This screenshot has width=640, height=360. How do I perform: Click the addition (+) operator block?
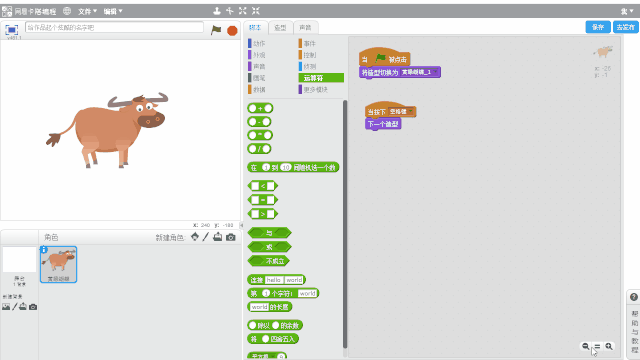pos(260,108)
